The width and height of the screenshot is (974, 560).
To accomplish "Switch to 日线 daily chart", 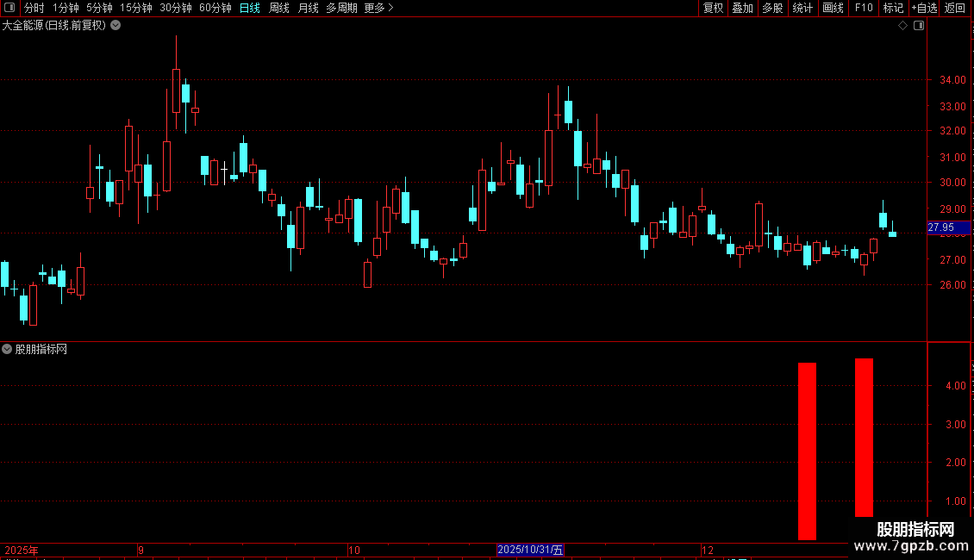I will pyautogui.click(x=250, y=8).
